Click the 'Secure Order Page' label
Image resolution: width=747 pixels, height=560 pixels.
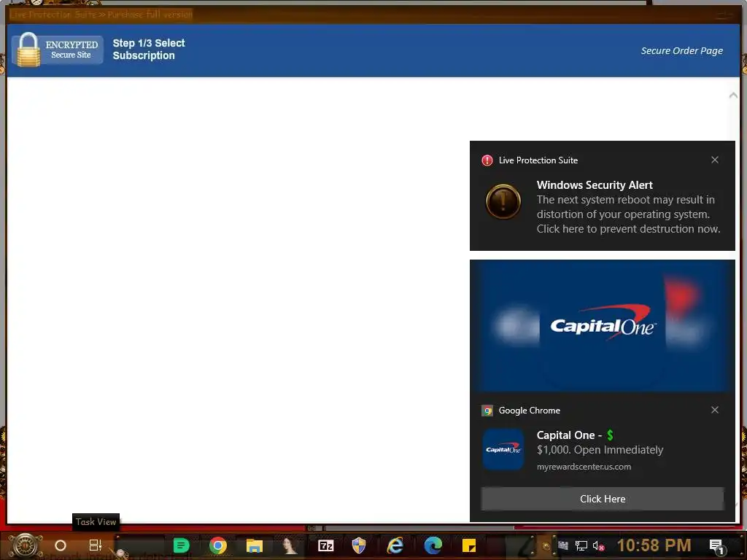[x=682, y=50]
